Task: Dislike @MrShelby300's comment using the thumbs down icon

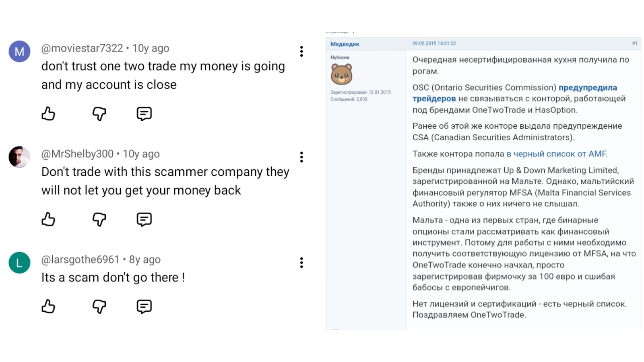Action: coord(99,220)
